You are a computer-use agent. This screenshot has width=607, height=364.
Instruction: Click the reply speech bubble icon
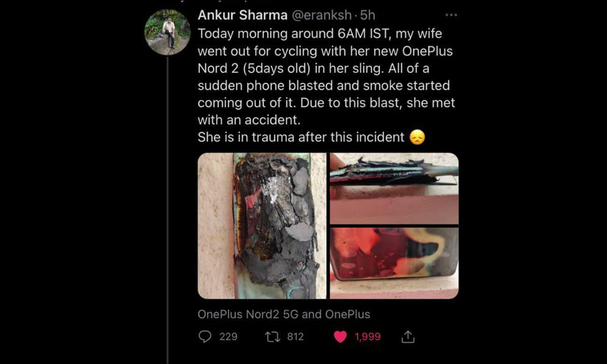coord(205,336)
